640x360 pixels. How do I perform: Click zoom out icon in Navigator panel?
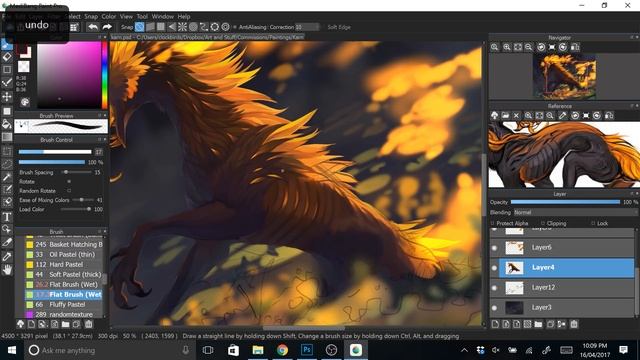click(529, 47)
